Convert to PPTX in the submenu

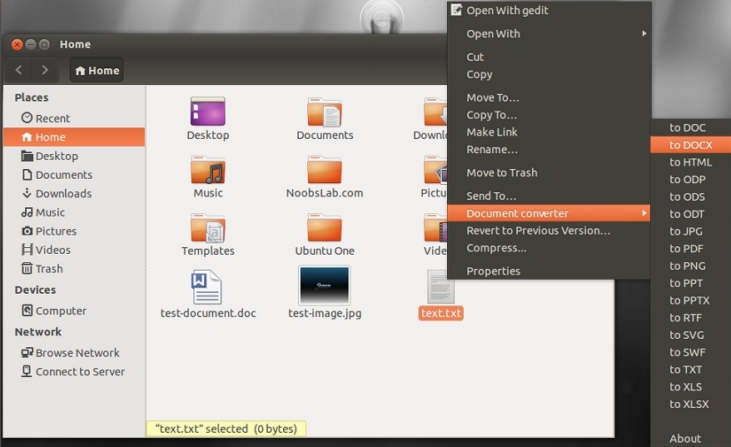pyautogui.click(x=691, y=300)
